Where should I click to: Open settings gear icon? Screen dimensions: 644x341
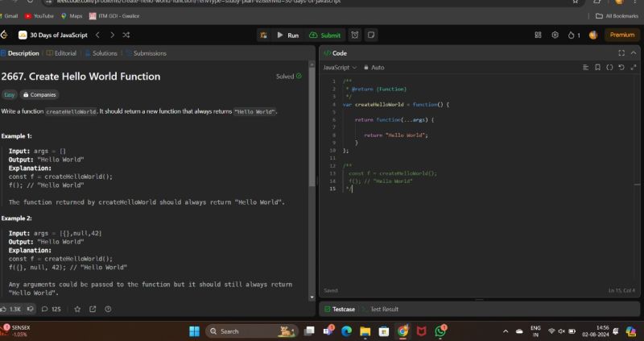[x=555, y=35]
